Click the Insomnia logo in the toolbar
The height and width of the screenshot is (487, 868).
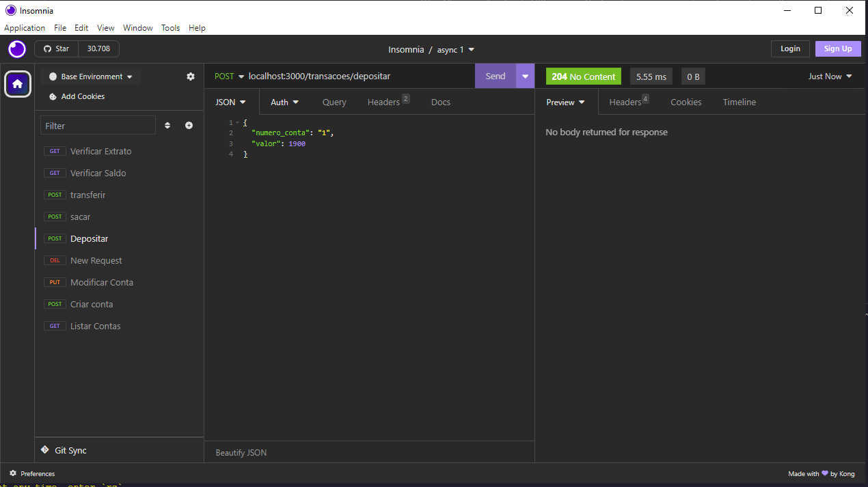click(16, 48)
